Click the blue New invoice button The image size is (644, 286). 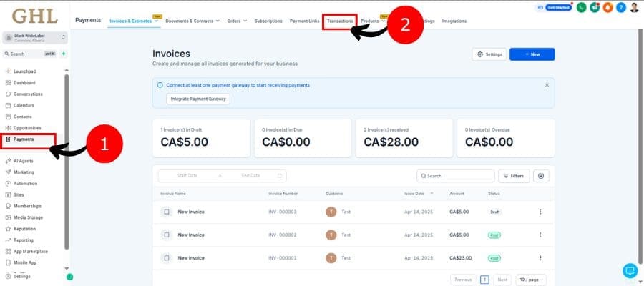tap(532, 54)
